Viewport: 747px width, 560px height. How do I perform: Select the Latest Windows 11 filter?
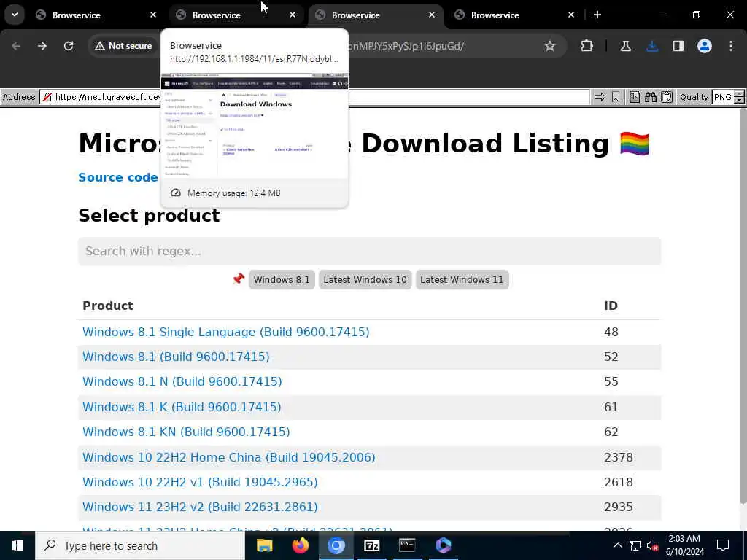pyautogui.click(x=462, y=279)
